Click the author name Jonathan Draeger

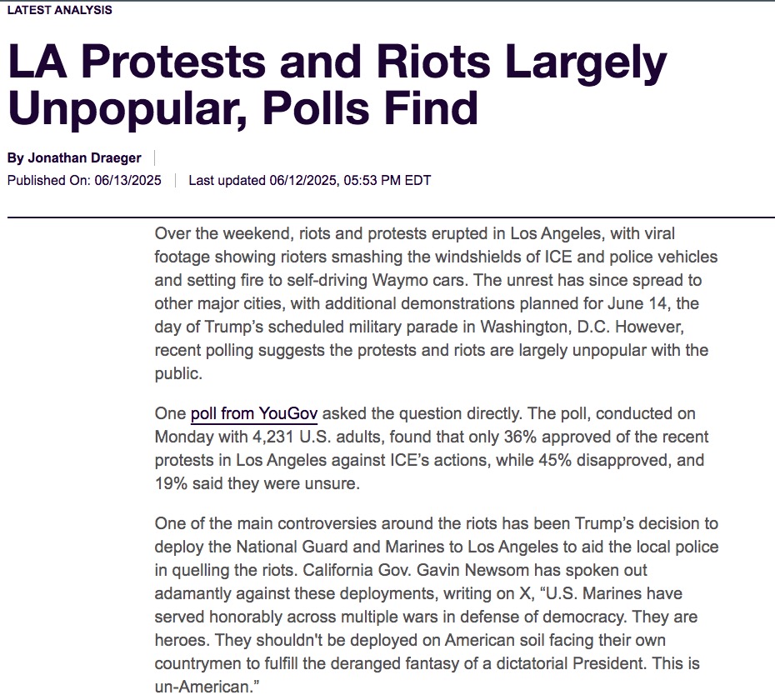84,157
